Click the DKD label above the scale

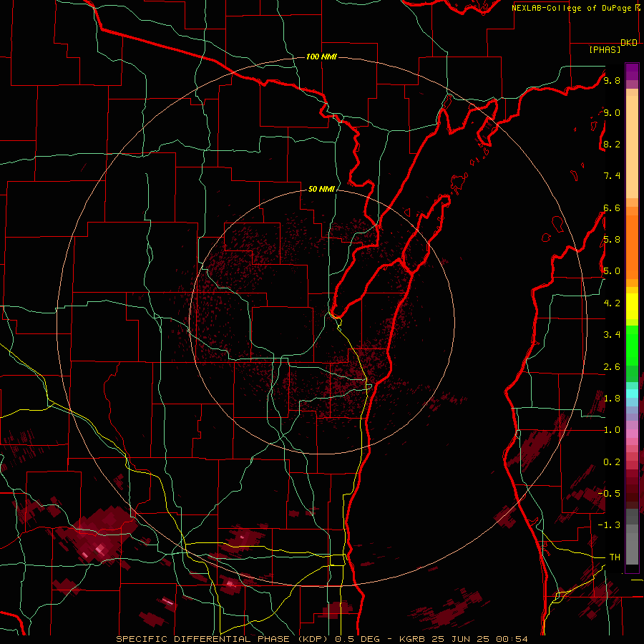(x=629, y=43)
